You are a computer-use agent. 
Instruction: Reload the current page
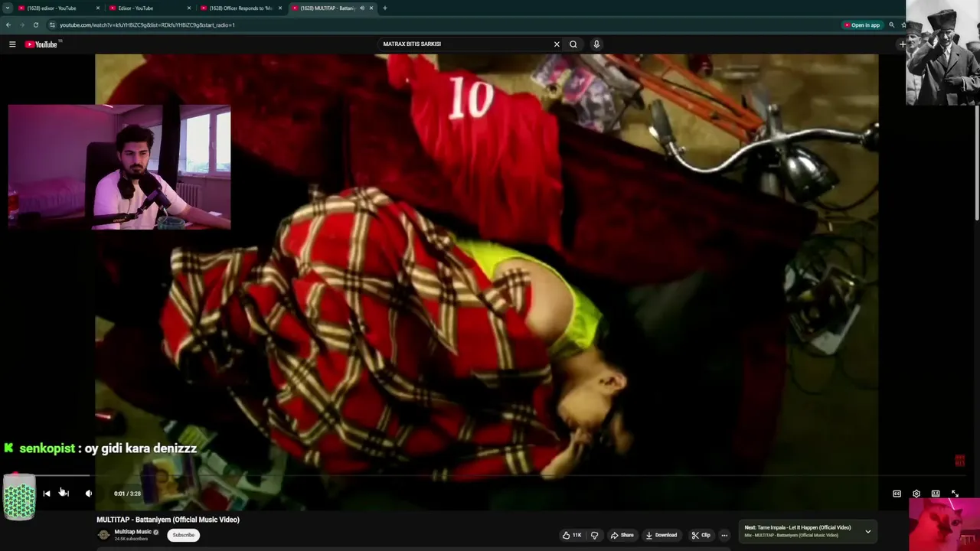tap(35, 24)
